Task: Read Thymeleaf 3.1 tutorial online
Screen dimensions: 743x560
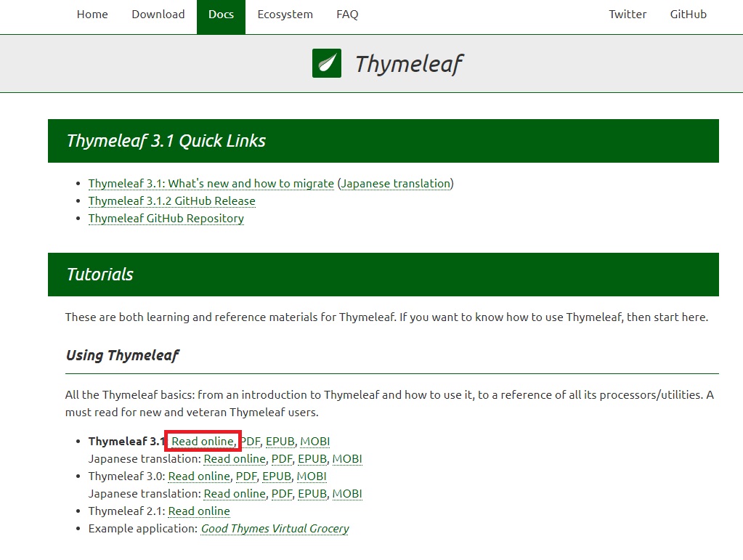Action: (x=203, y=441)
